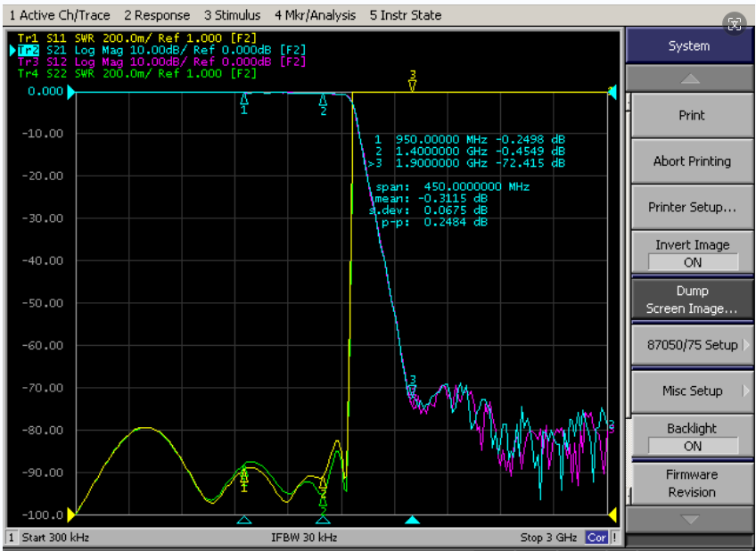Click the softkey menu scroll-up arrow

689,78
